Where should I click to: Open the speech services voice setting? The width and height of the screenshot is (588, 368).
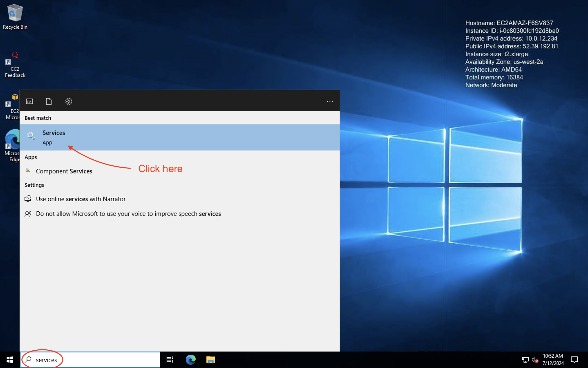[x=179, y=213]
